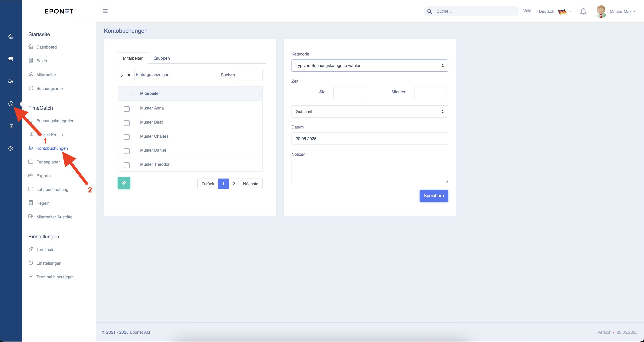Click the green select-all checkmark button
644x342 pixels.
pos(124,183)
